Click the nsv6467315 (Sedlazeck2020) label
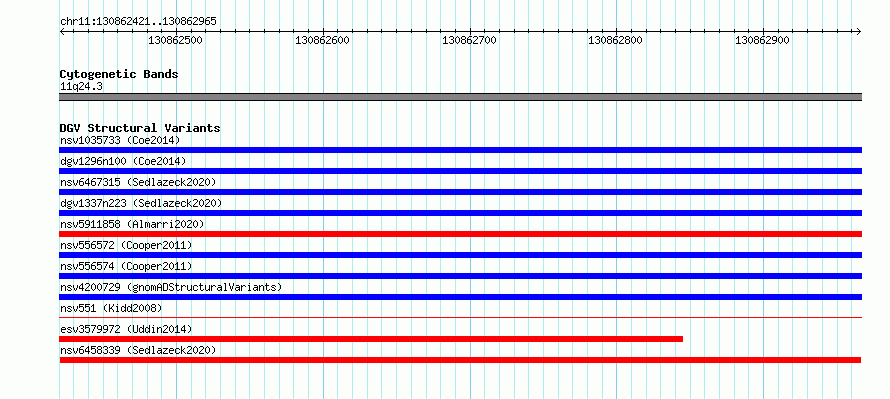 (x=138, y=182)
